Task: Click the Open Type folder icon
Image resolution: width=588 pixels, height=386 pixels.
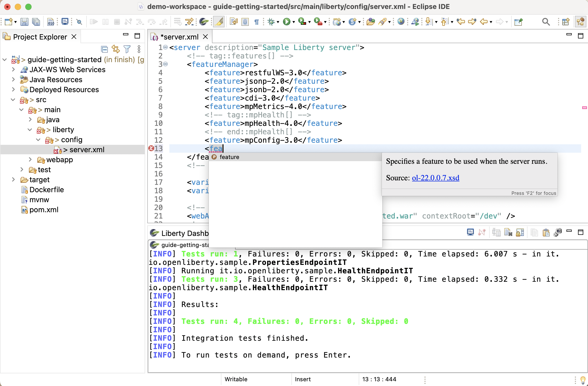Action: [x=371, y=22]
